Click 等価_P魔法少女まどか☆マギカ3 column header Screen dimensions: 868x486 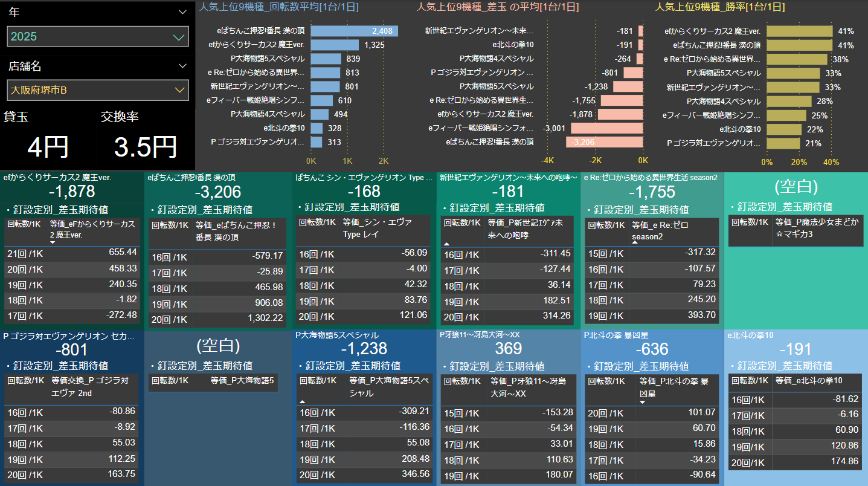[x=817, y=227]
